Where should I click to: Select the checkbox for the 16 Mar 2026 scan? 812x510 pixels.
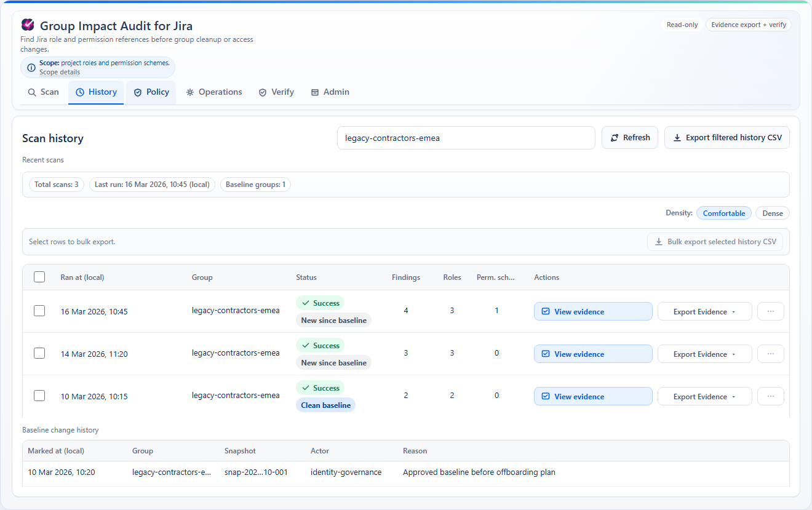pyautogui.click(x=39, y=311)
